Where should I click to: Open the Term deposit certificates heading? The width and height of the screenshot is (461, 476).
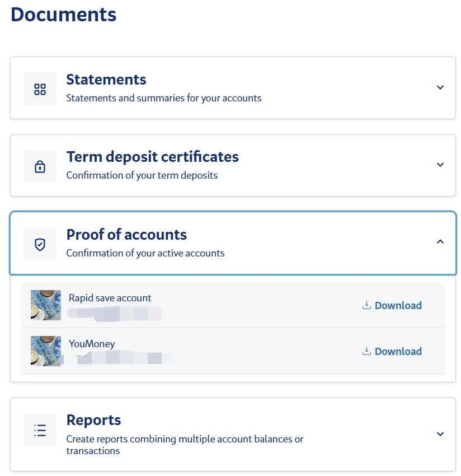point(152,157)
